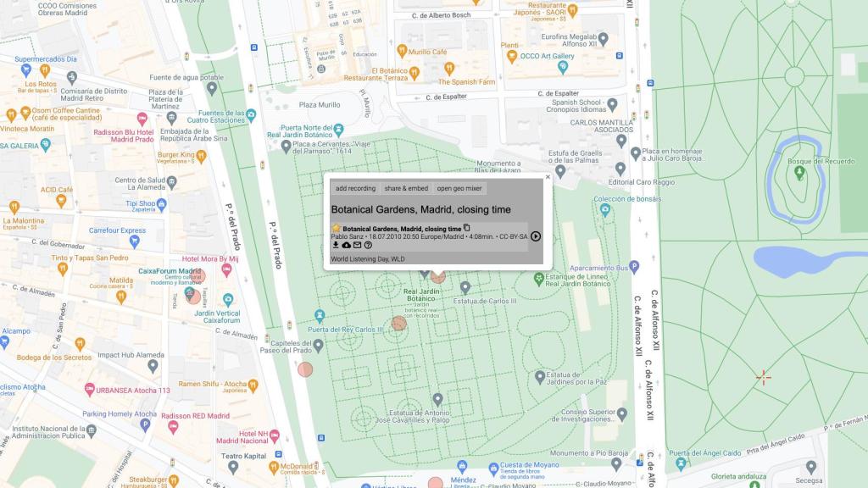Click the Fuentes de las Cuatro Estaciones pin
868x488 pixels.
[251, 115]
